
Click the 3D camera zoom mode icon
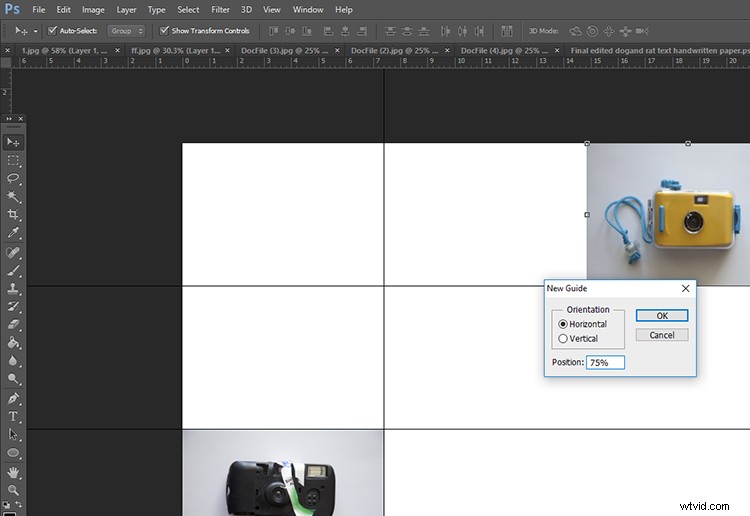click(642, 31)
